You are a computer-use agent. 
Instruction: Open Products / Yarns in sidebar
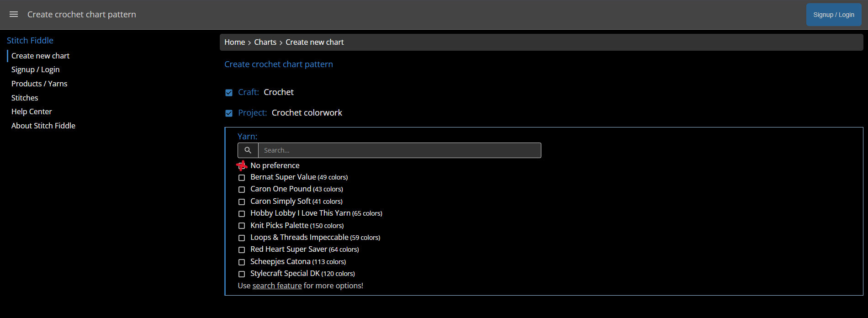pyautogui.click(x=39, y=84)
